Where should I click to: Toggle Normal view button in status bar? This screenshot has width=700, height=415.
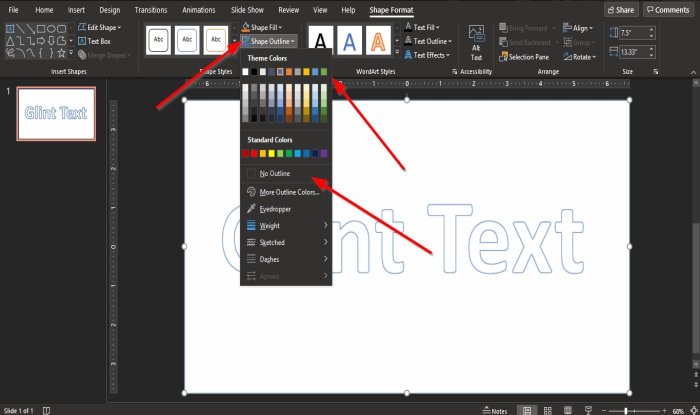pos(527,411)
